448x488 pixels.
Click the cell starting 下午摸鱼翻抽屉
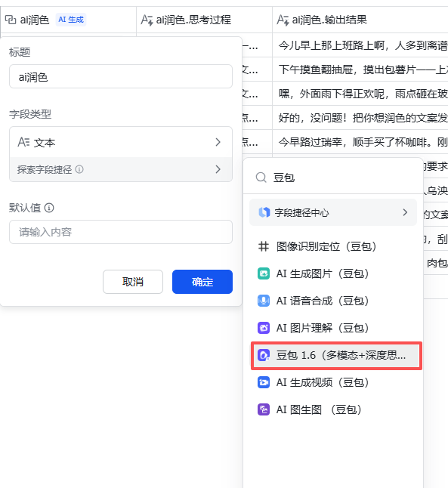pos(360,69)
